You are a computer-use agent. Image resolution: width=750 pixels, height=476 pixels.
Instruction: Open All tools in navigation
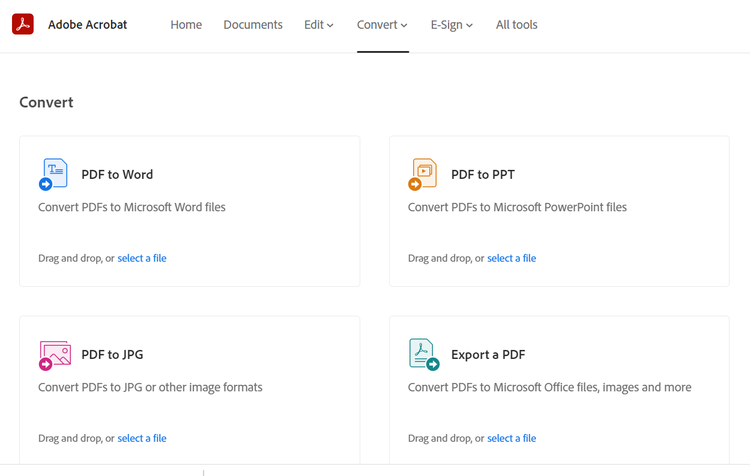coord(516,25)
